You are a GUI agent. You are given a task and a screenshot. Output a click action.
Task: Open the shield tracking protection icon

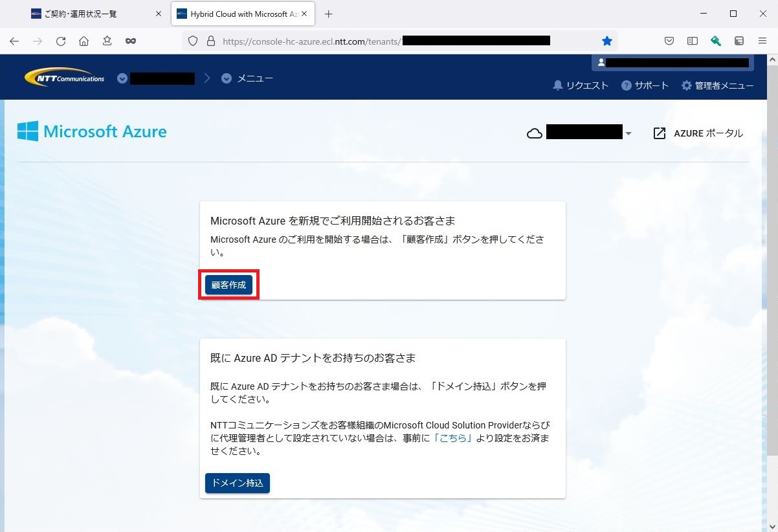pos(192,41)
